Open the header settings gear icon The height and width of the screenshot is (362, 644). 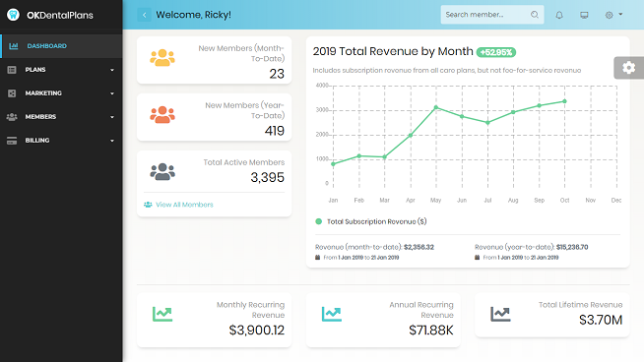[610, 15]
